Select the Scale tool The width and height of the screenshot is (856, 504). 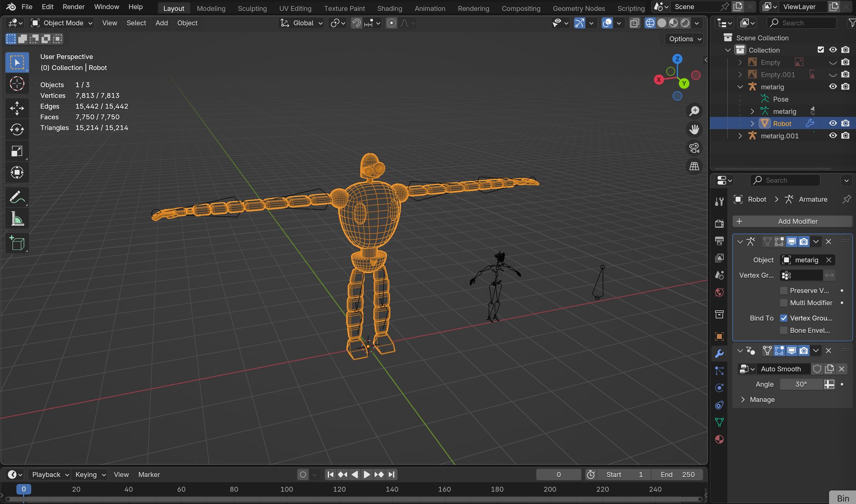tap(17, 151)
